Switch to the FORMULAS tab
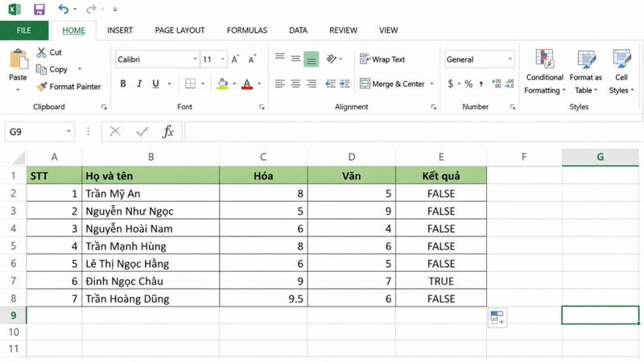 247,31
